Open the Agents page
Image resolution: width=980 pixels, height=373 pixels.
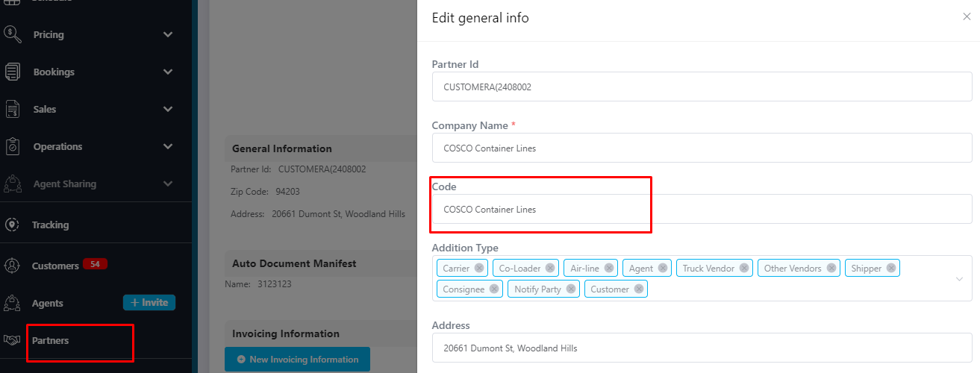[48, 303]
